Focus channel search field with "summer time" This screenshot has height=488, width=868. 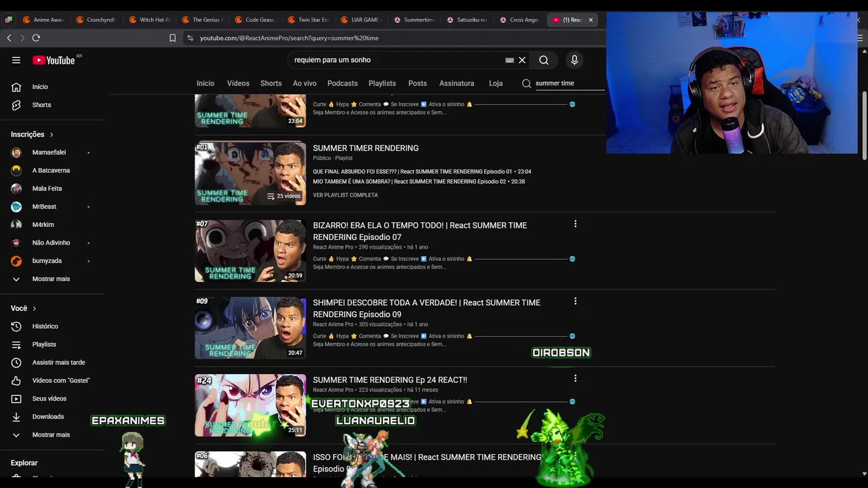pyautogui.click(x=568, y=83)
